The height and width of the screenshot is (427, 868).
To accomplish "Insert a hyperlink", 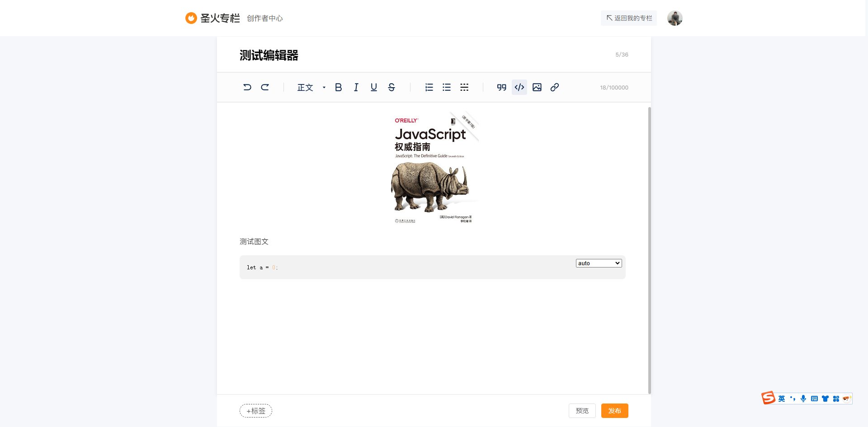I will (x=555, y=87).
